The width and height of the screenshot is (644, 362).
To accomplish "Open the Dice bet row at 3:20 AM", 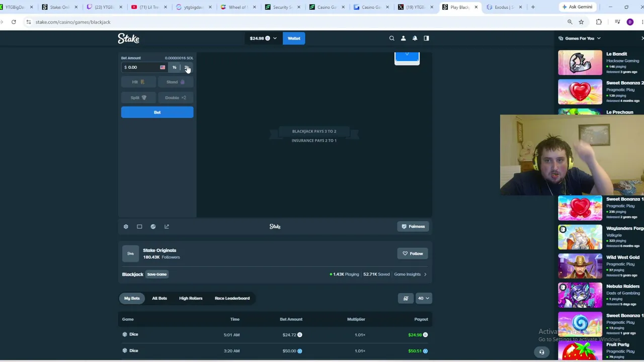I will [x=275, y=350].
